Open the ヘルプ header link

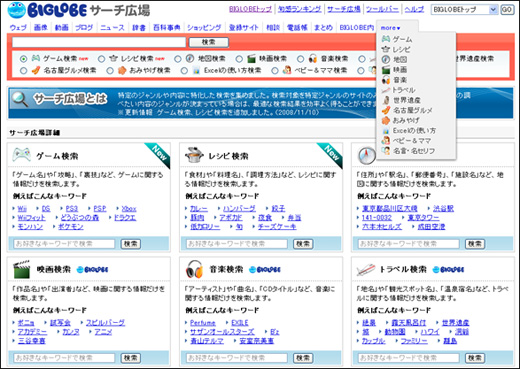(414, 9)
